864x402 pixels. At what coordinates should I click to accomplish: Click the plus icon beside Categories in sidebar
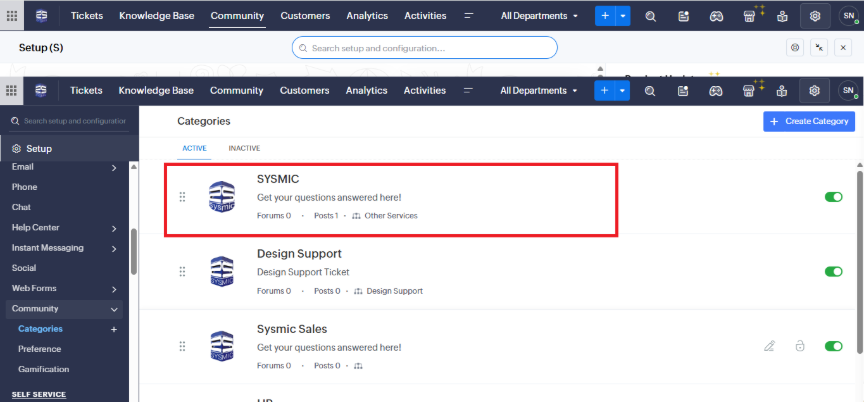113,329
